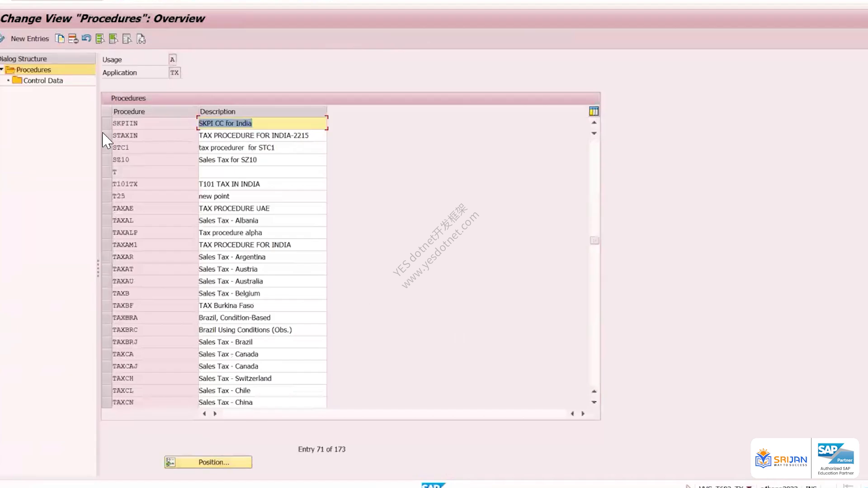Click the Select All icon
This screenshot has height=488, width=868.
(100, 39)
